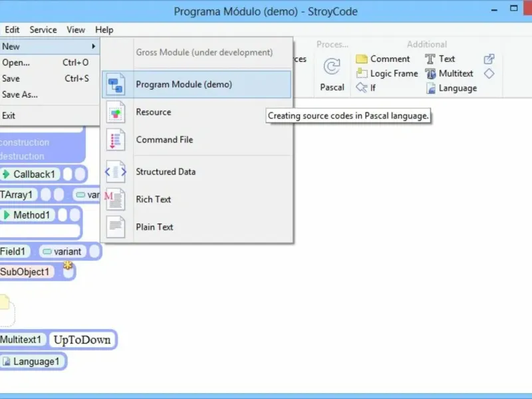
Task: Click the Language1 block label
Action: (37, 362)
